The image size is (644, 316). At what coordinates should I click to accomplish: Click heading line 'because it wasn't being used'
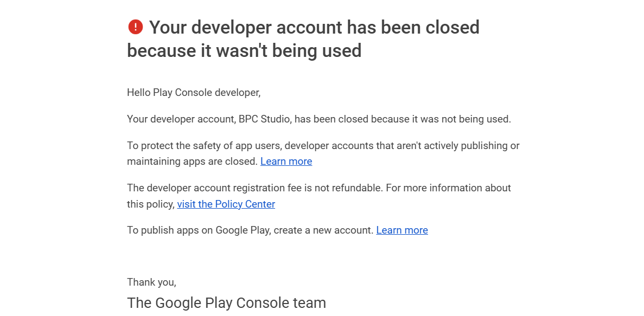(244, 51)
